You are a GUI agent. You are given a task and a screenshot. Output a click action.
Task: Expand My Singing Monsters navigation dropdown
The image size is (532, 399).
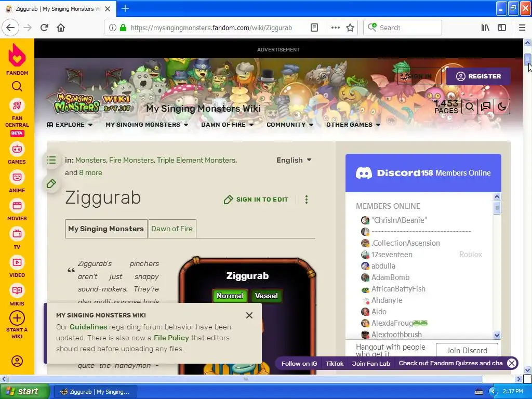pos(147,125)
